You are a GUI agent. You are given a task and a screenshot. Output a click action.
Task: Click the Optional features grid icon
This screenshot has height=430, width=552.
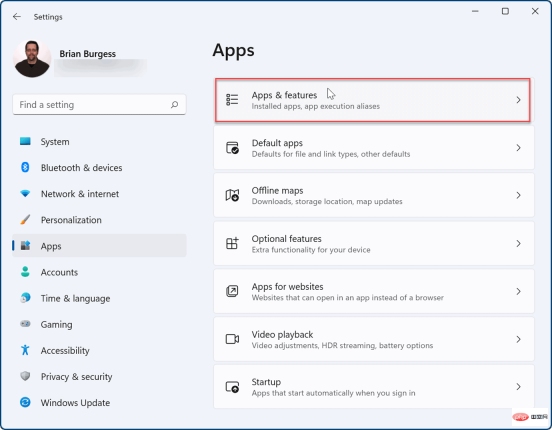[232, 243]
